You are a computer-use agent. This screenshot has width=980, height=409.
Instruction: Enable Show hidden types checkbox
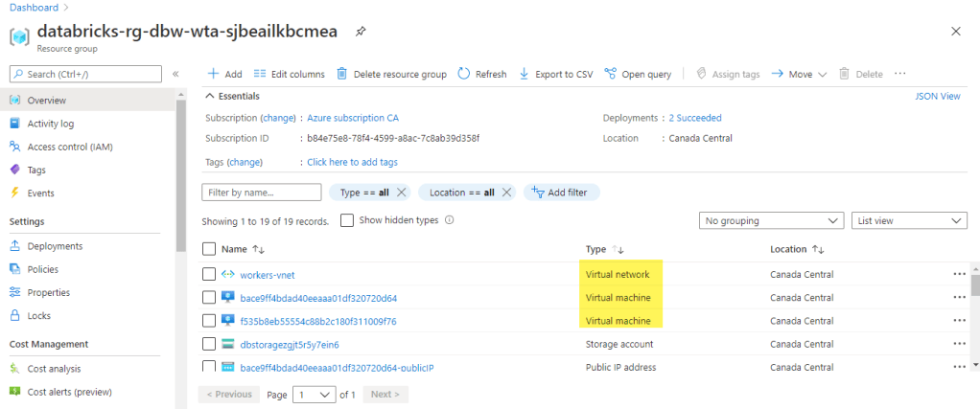point(347,220)
